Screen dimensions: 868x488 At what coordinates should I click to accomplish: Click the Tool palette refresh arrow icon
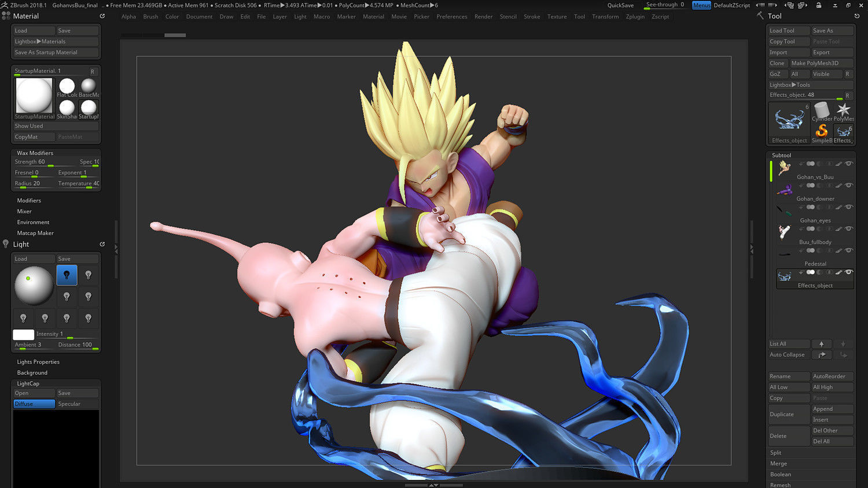tap(857, 16)
